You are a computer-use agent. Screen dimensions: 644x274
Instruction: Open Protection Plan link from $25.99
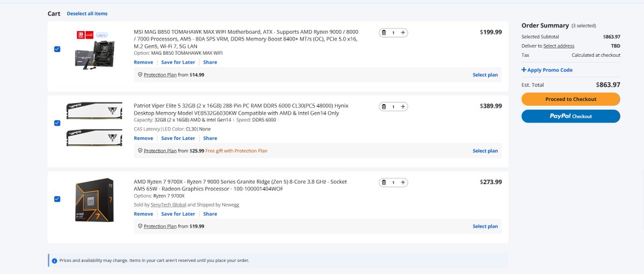tap(160, 151)
